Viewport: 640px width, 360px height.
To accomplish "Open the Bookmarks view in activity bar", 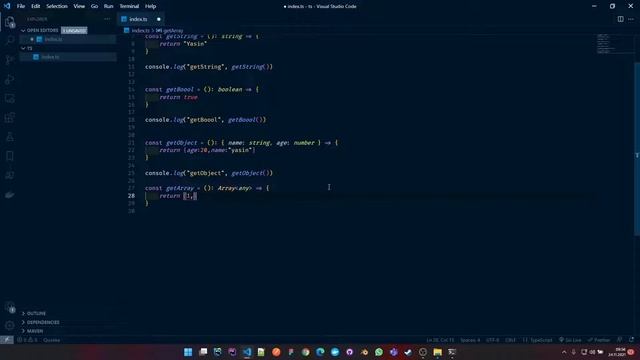I will click(x=9, y=156).
